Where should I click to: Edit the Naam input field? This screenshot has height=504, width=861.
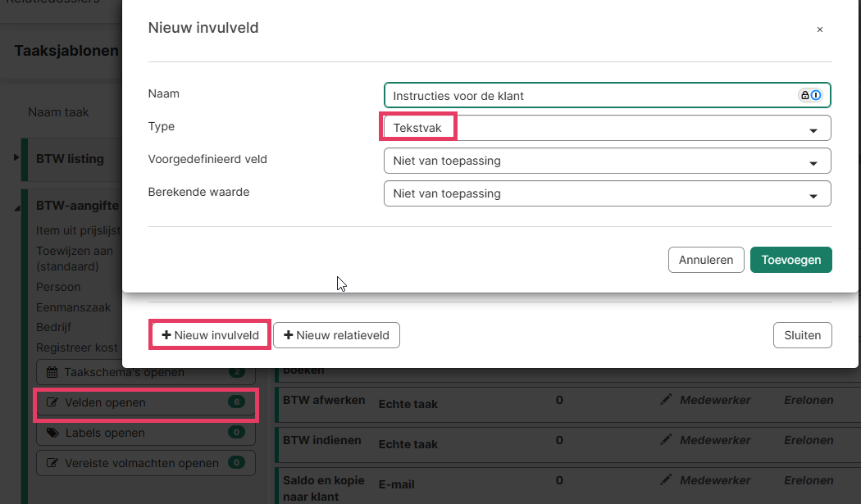[x=608, y=96]
